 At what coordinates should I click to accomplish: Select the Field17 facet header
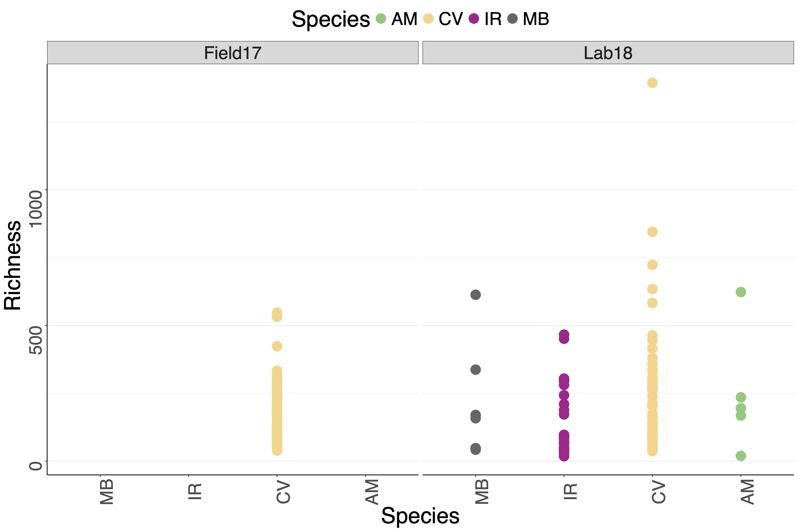[x=233, y=53]
